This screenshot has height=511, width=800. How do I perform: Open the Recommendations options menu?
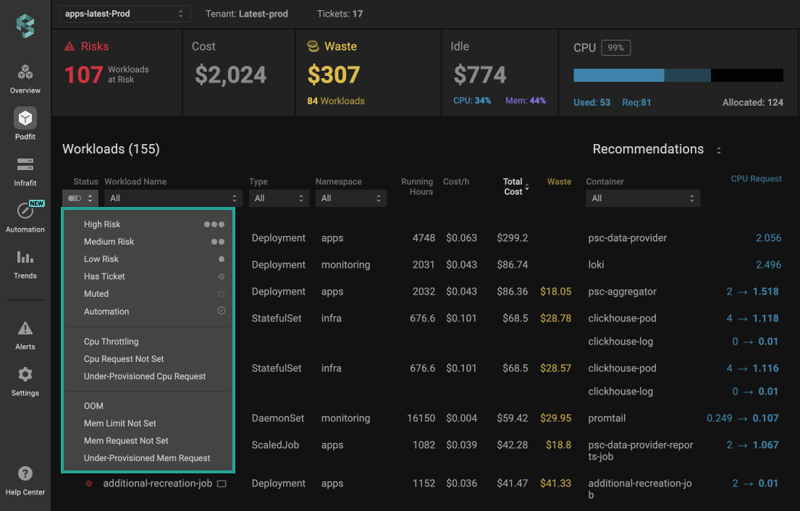[x=718, y=150]
